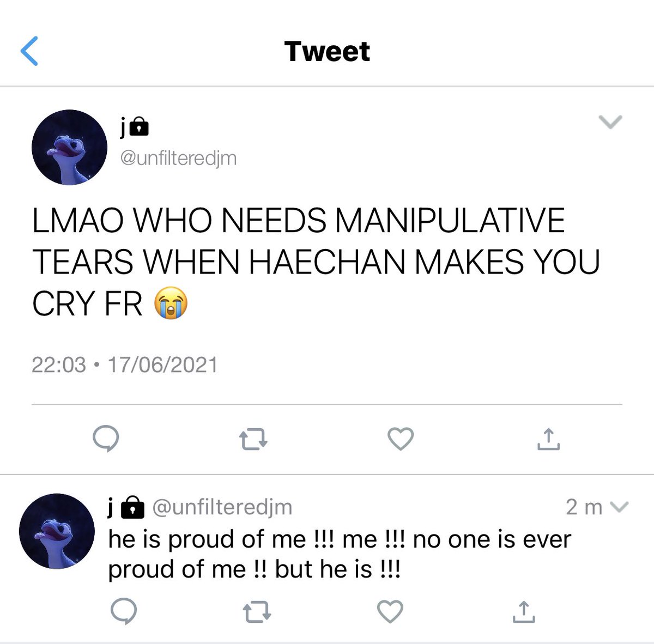Image resolution: width=654 pixels, height=644 pixels.
Task: Go back using the blue arrow
Action: click(x=29, y=51)
